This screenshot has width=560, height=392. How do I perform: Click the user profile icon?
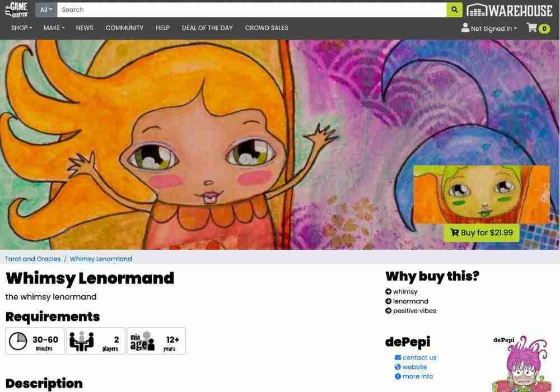[465, 27]
